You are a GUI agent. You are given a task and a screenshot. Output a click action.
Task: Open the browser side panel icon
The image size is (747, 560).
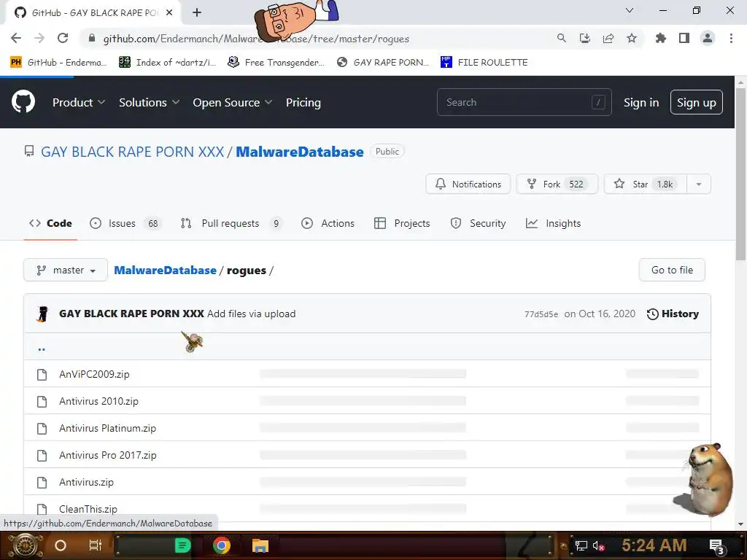pyautogui.click(x=684, y=38)
